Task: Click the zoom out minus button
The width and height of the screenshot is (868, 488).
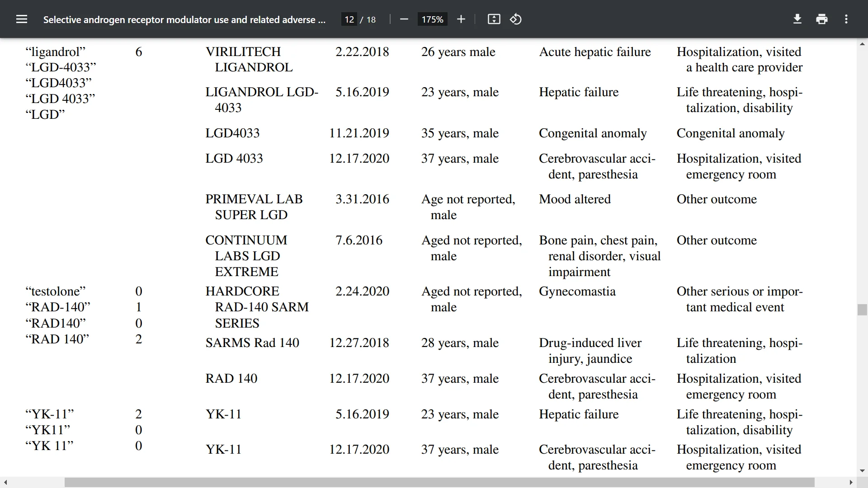Action: [404, 19]
